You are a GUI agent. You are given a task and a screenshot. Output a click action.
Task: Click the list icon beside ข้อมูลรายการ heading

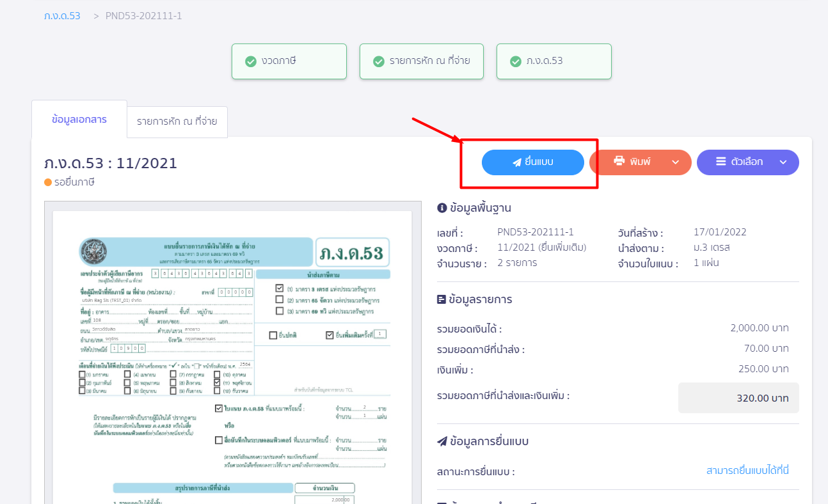(442, 299)
